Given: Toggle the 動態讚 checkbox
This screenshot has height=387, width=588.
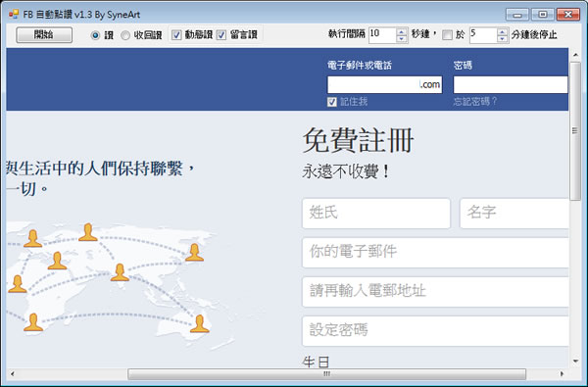Looking at the screenshot, I should coord(176,35).
